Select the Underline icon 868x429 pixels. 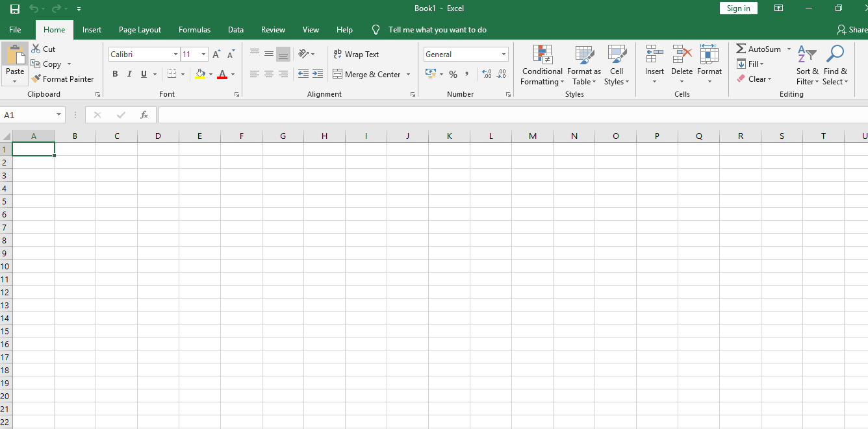click(x=143, y=74)
